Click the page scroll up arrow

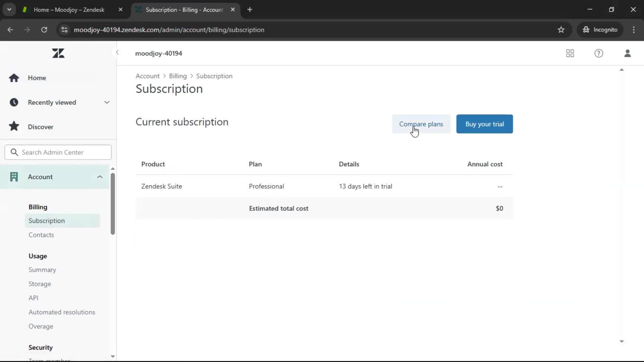(x=622, y=70)
